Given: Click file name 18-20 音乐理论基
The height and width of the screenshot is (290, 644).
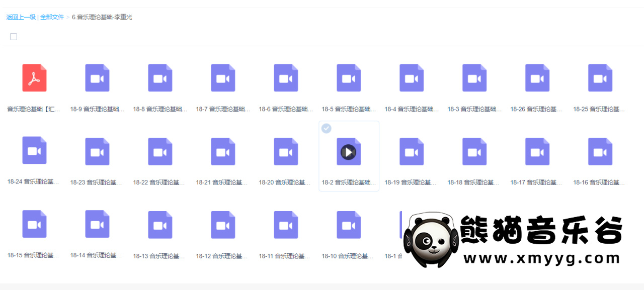Looking at the screenshot, I should click(286, 182).
